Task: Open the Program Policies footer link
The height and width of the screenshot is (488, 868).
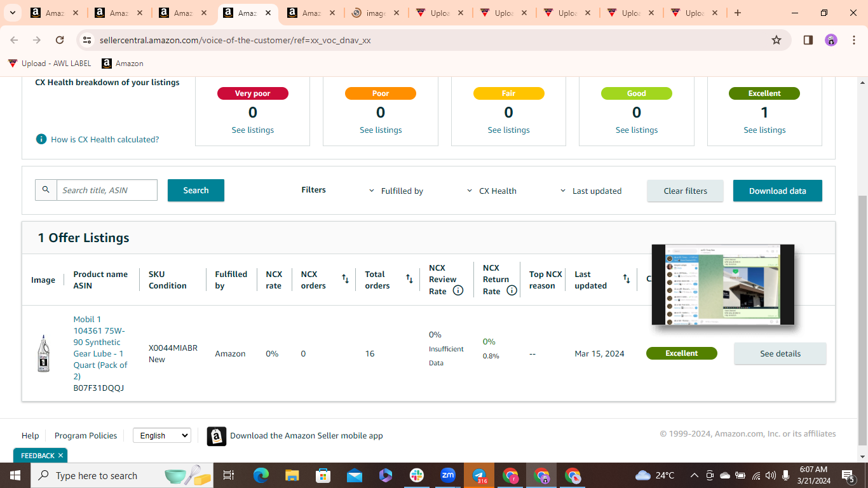Action: point(86,435)
